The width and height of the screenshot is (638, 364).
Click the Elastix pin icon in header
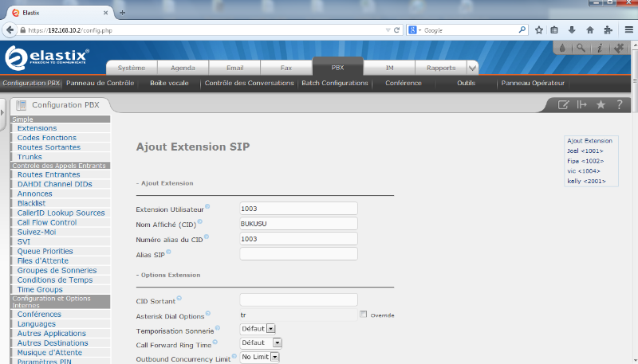619,48
